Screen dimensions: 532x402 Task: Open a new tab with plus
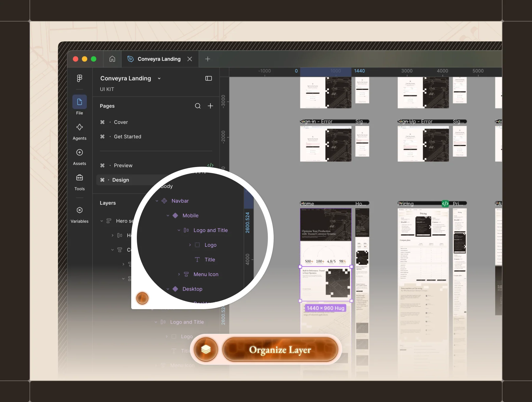pyautogui.click(x=208, y=59)
